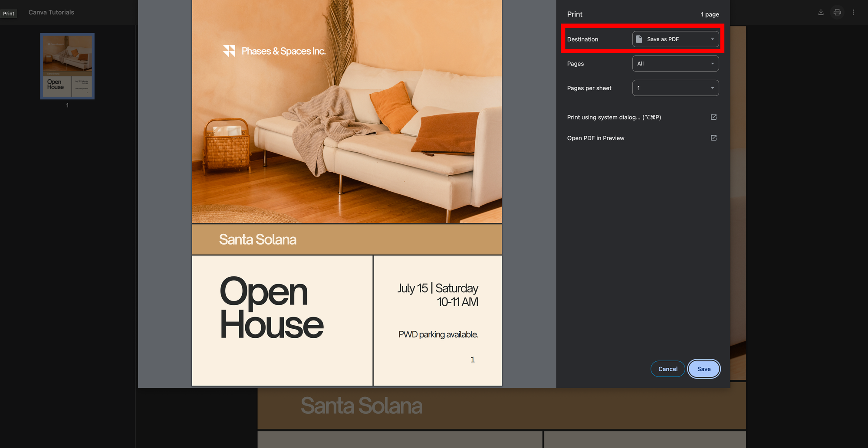Open the three-dot overflow menu

pos(853,12)
